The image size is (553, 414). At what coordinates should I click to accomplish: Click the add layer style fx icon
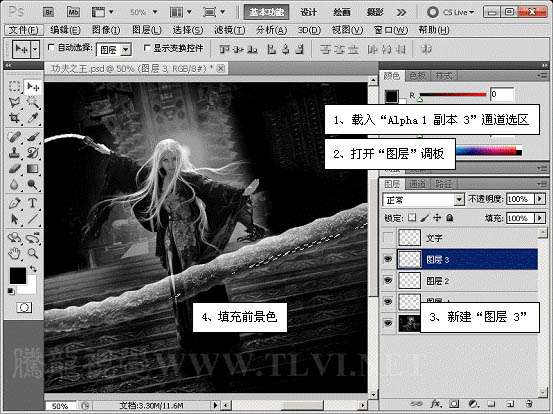pyautogui.click(x=436, y=403)
